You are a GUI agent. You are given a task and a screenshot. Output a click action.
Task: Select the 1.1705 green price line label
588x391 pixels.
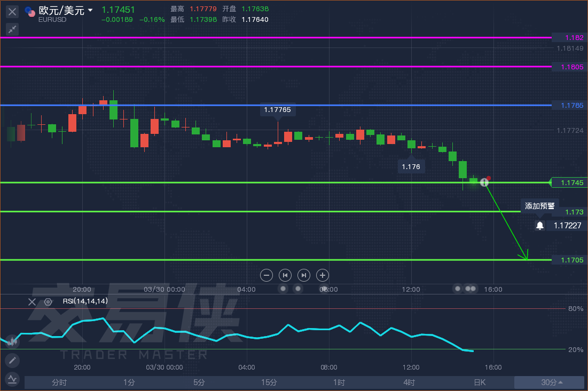(x=569, y=260)
